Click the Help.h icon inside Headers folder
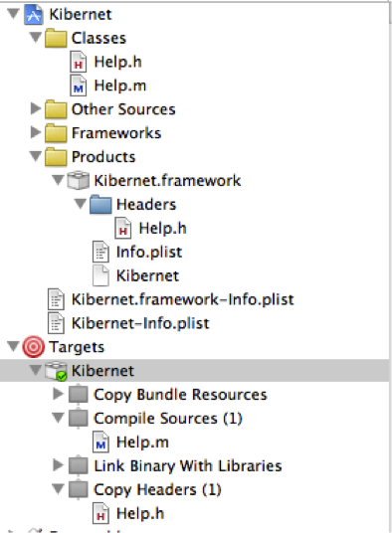The image size is (392, 533). click(123, 228)
